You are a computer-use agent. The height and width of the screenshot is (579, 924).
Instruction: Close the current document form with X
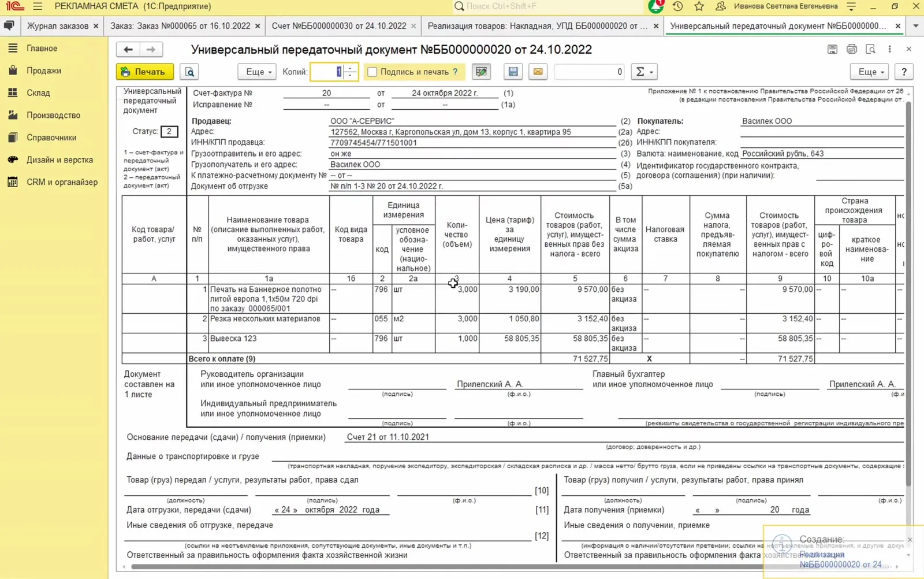click(908, 49)
